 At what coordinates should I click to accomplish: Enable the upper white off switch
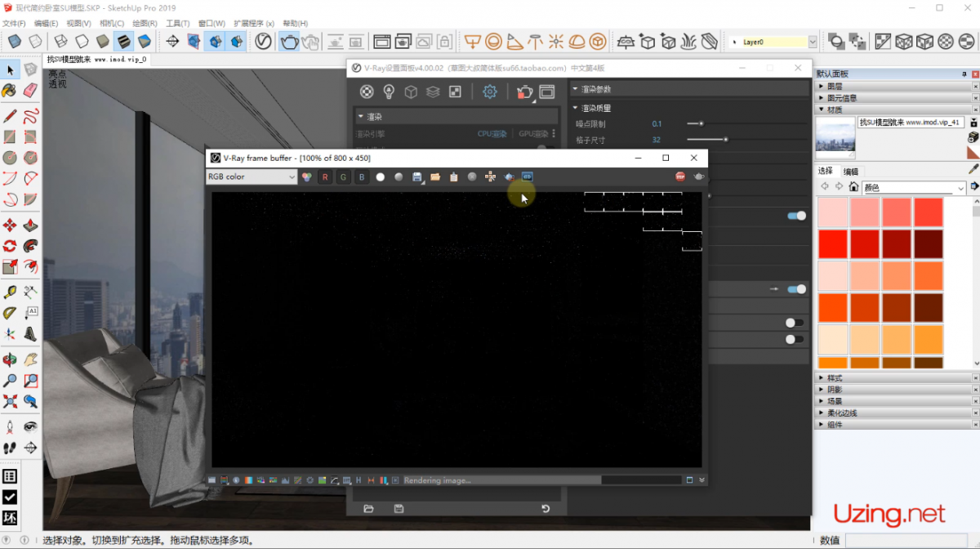pyautogui.click(x=794, y=323)
